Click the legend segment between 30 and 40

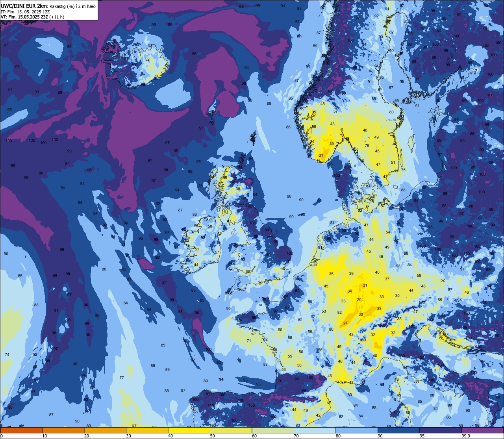(x=147, y=430)
